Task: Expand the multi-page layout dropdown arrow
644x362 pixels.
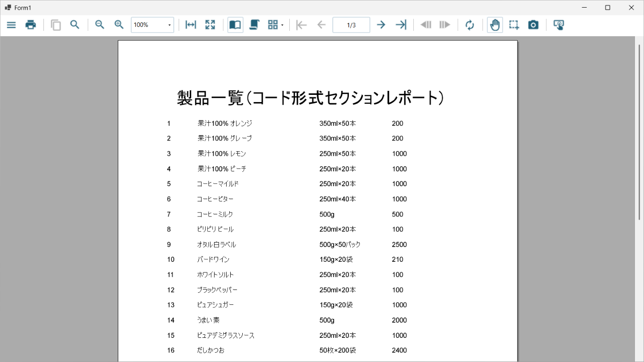Action: point(282,26)
